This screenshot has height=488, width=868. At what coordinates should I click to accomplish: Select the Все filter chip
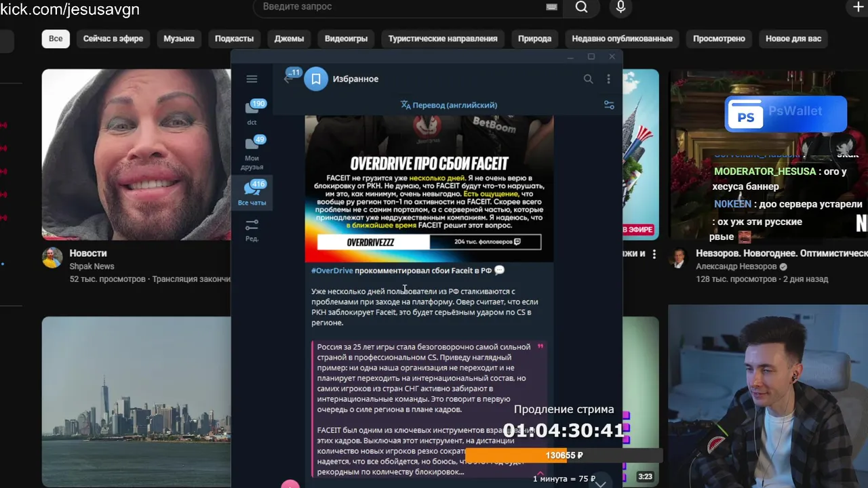click(x=56, y=39)
